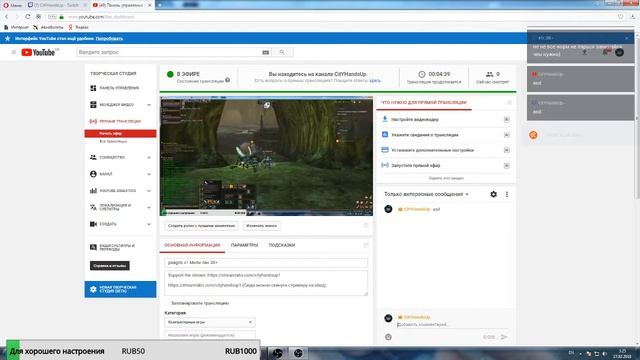Click the Канал account icon
The width and height of the screenshot is (640, 360).
pos(93,174)
